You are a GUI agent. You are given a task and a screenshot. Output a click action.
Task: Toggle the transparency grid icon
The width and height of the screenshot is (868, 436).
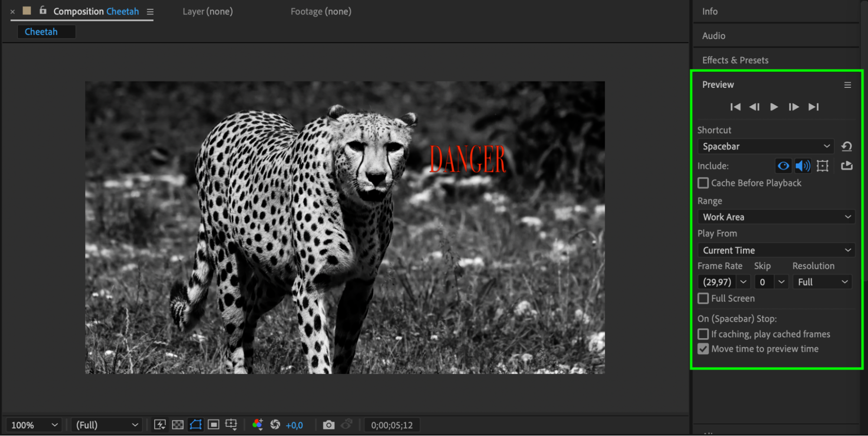(178, 425)
